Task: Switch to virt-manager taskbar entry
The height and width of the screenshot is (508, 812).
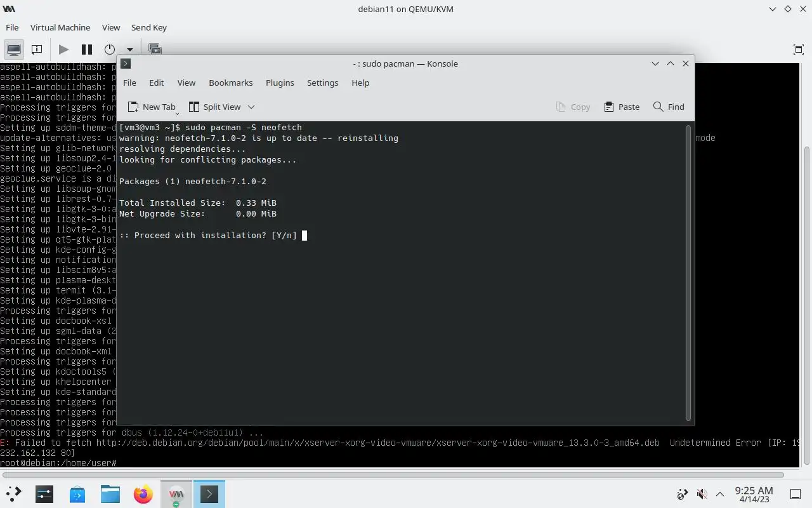Action: pyautogui.click(x=176, y=494)
